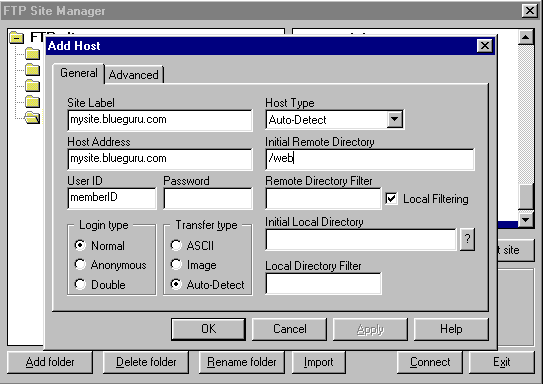Open Help for Add Host dialog

tap(451, 329)
